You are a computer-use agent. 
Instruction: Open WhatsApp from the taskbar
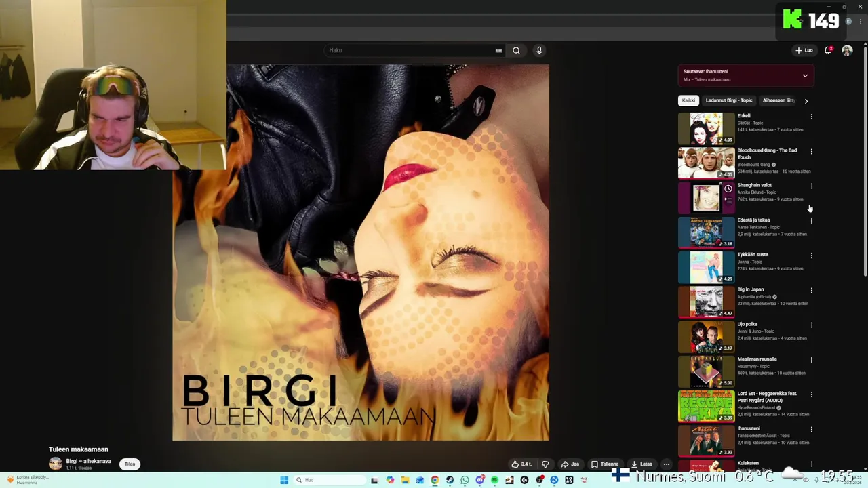465,480
